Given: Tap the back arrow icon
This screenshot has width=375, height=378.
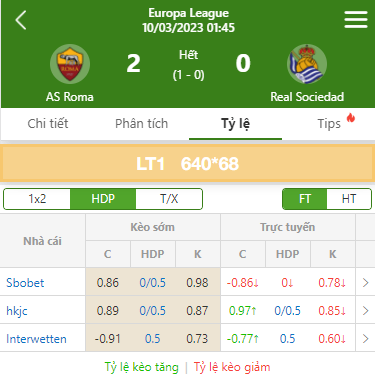Looking at the screenshot, I should tap(21, 20).
